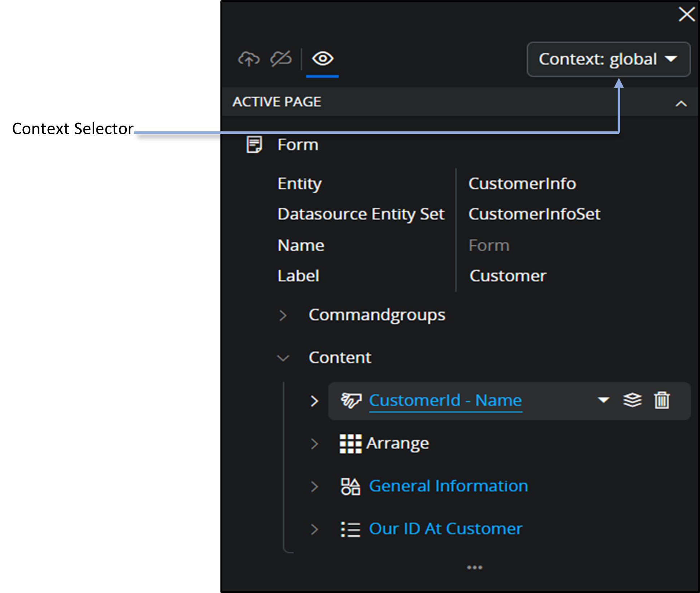This screenshot has width=700, height=593.
Task: Collapse the Content tree node
Action: (283, 358)
